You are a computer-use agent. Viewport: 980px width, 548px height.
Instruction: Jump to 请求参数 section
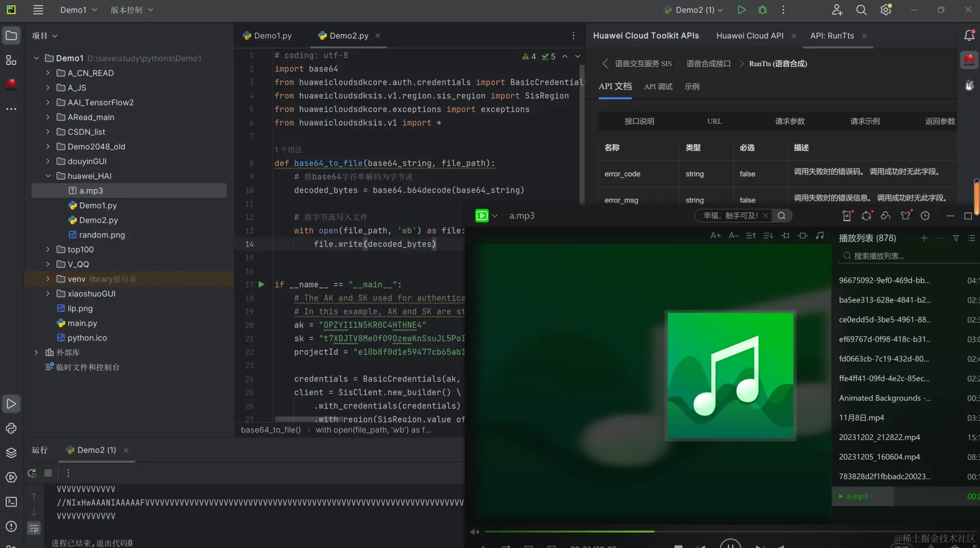[x=790, y=122]
